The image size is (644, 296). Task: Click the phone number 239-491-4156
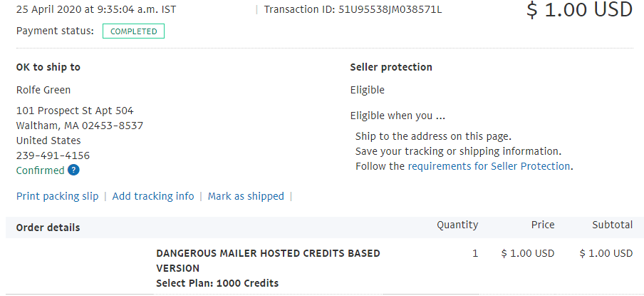pyautogui.click(x=53, y=155)
